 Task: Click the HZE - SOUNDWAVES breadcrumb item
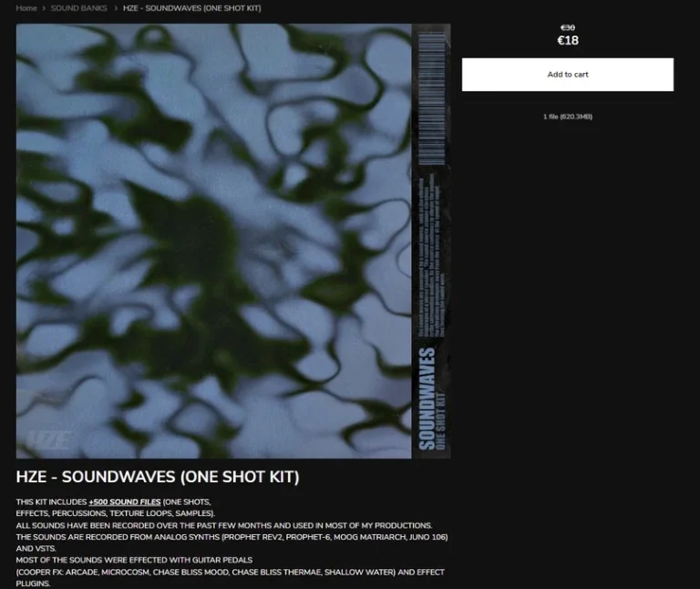click(192, 8)
